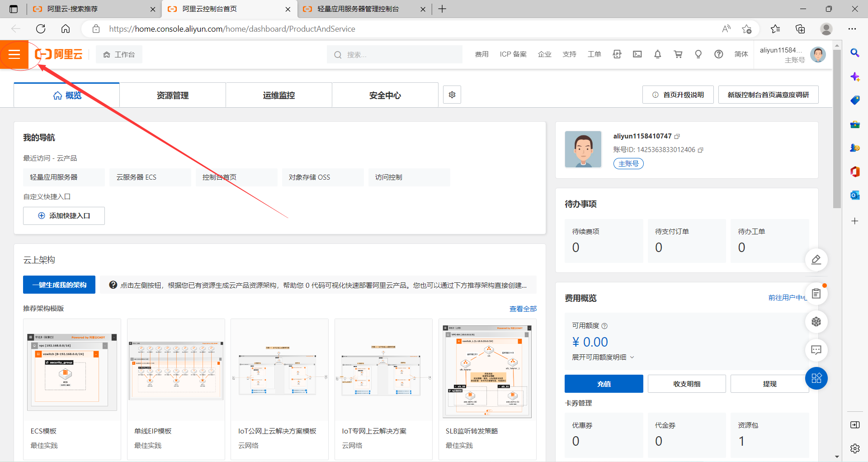Open 新版控制台首页满意度调研 button
Viewport: 868px width, 462px height.
pos(769,95)
